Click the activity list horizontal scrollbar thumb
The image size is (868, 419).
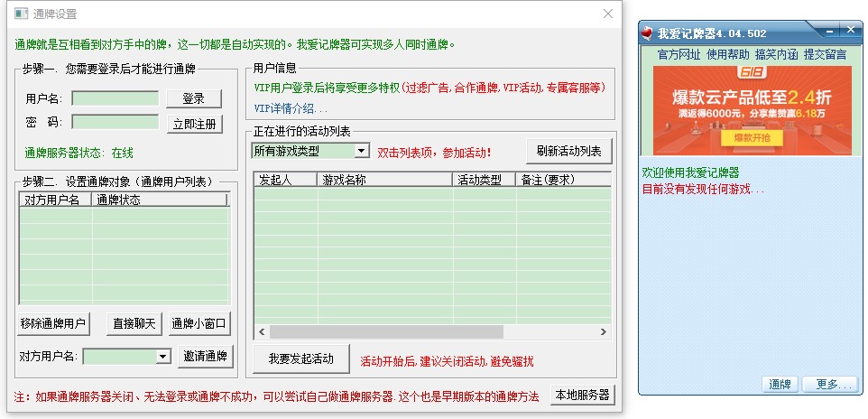386,332
